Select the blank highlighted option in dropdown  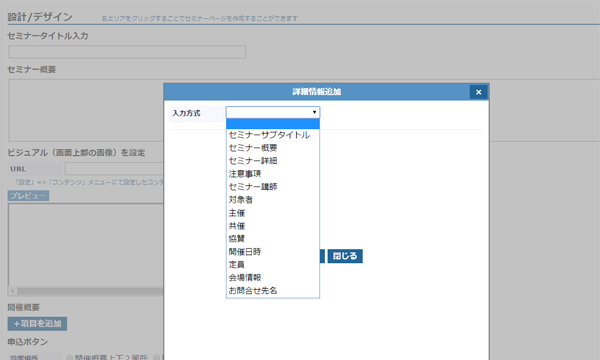[273, 124]
